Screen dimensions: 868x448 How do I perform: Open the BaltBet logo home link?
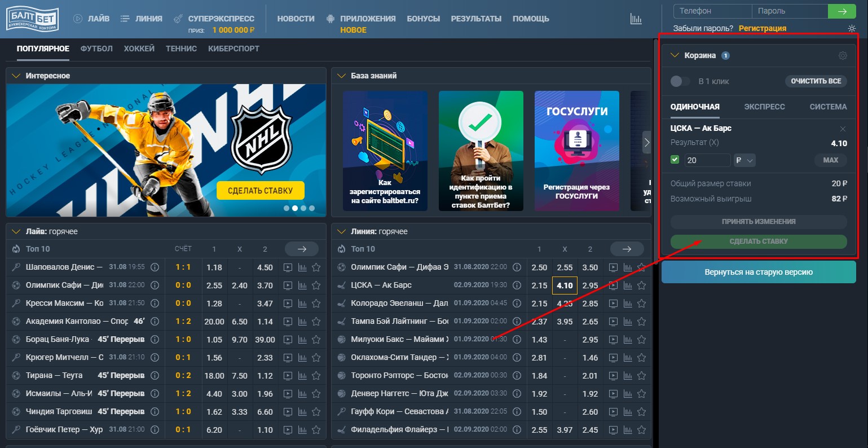pyautogui.click(x=33, y=19)
